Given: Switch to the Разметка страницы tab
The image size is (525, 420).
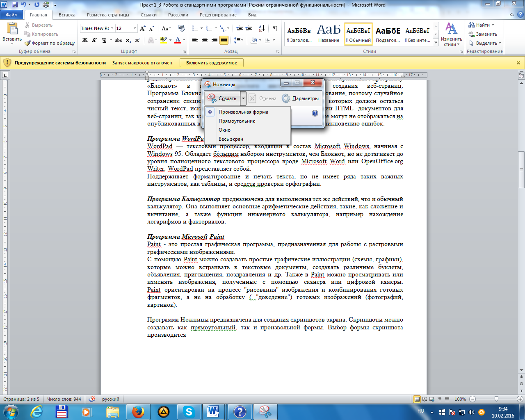Looking at the screenshot, I should pyautogui.click(x=108, y=15).
